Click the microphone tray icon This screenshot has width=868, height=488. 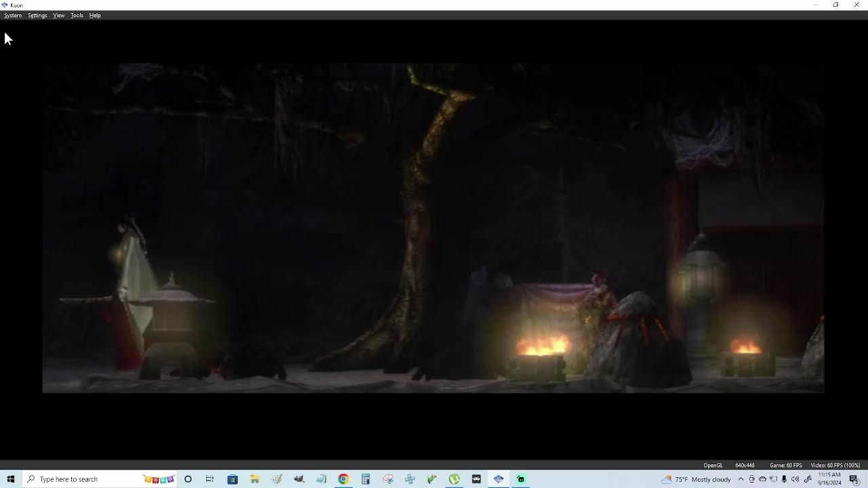(x=784, y=479)
